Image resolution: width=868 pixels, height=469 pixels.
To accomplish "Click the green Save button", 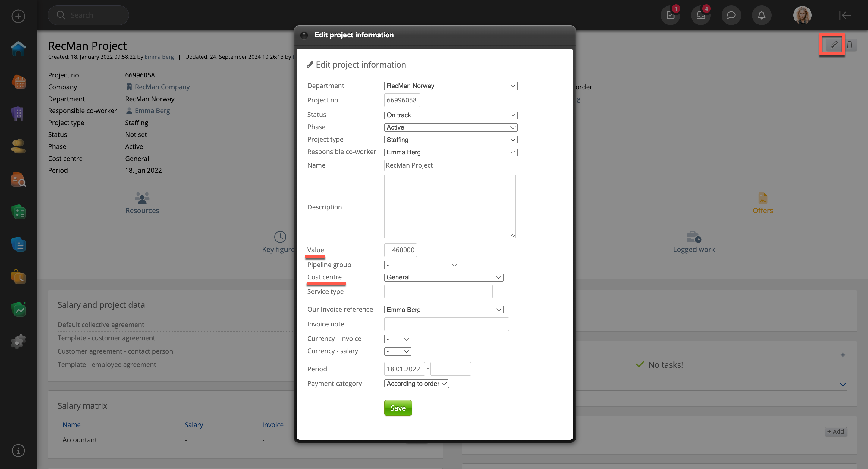I will [x=398, y=408].
